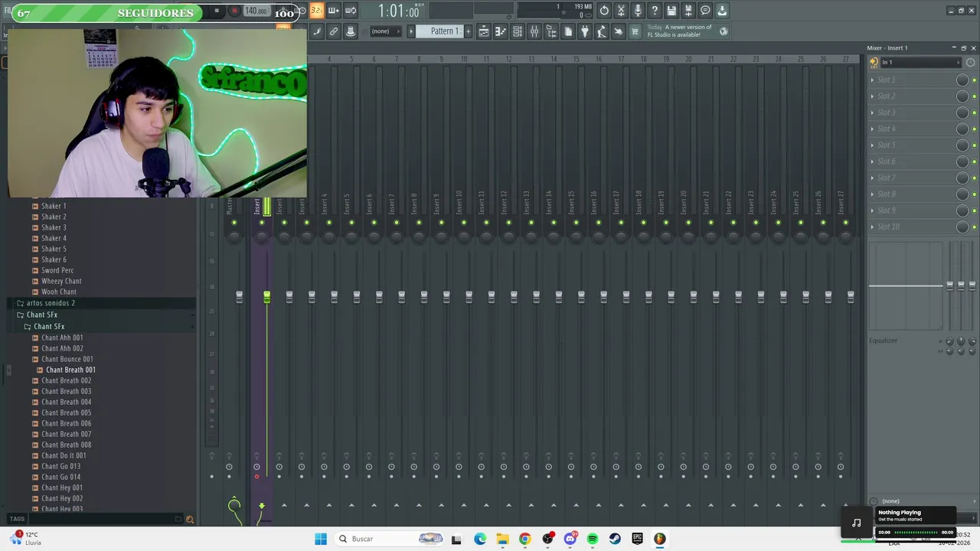
Task: Toggle the 3.2.1 countdown before recording
Action: (317, 11)
